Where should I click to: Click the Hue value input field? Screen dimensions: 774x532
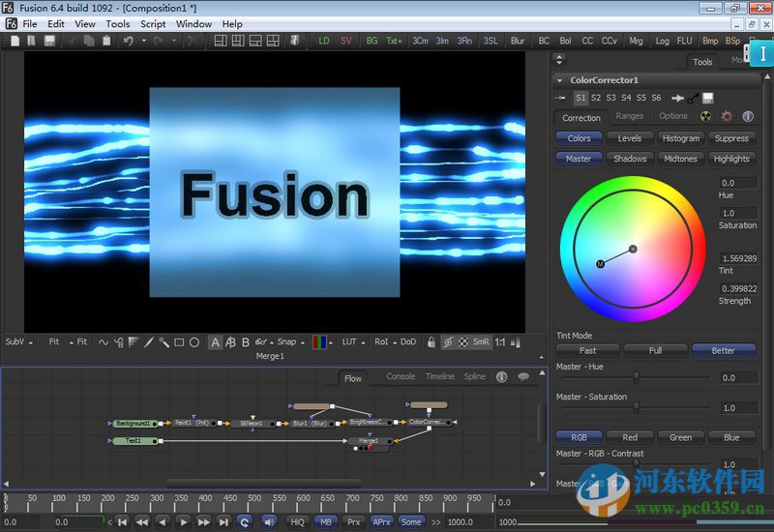point(737,183)
